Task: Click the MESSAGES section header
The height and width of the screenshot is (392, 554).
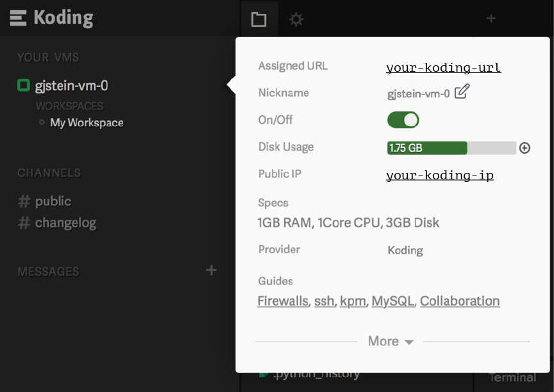Action: tap(48, 272)
